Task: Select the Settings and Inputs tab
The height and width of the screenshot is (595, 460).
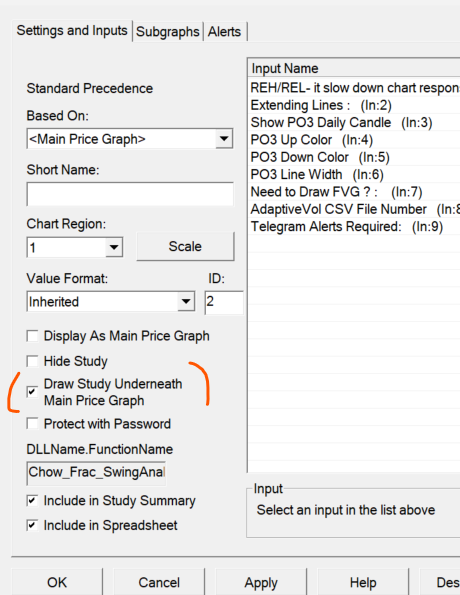Action: tap(72, 30)
